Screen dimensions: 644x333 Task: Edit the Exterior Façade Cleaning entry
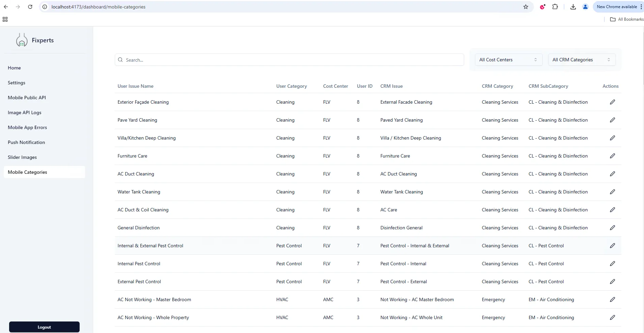pyautogui.click(x=612, y=102)
